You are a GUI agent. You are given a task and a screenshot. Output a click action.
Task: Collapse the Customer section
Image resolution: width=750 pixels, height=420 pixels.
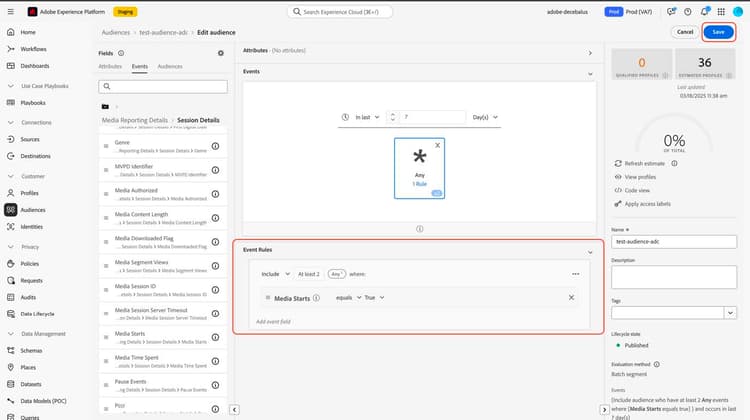[11, 176]
